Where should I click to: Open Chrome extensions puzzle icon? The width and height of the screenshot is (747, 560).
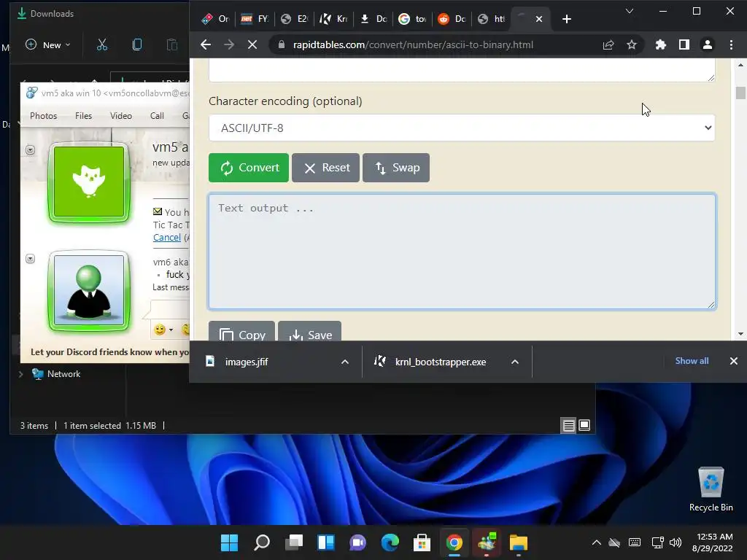660,44
